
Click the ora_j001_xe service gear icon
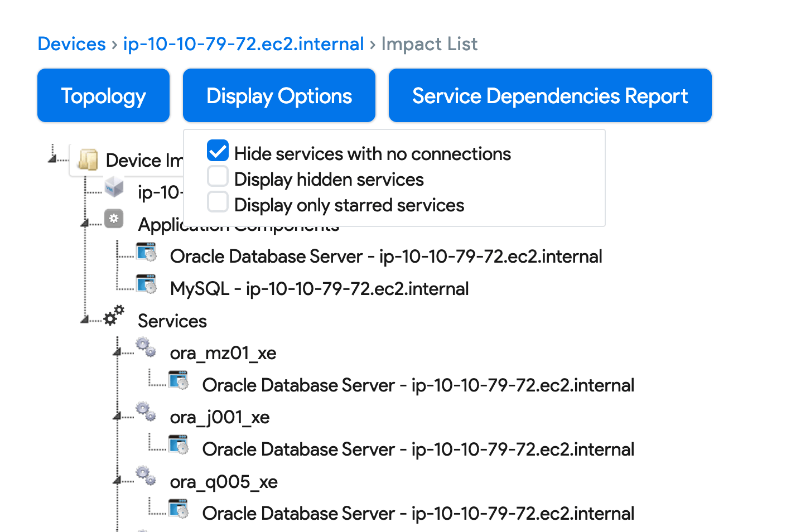point(146,412)
